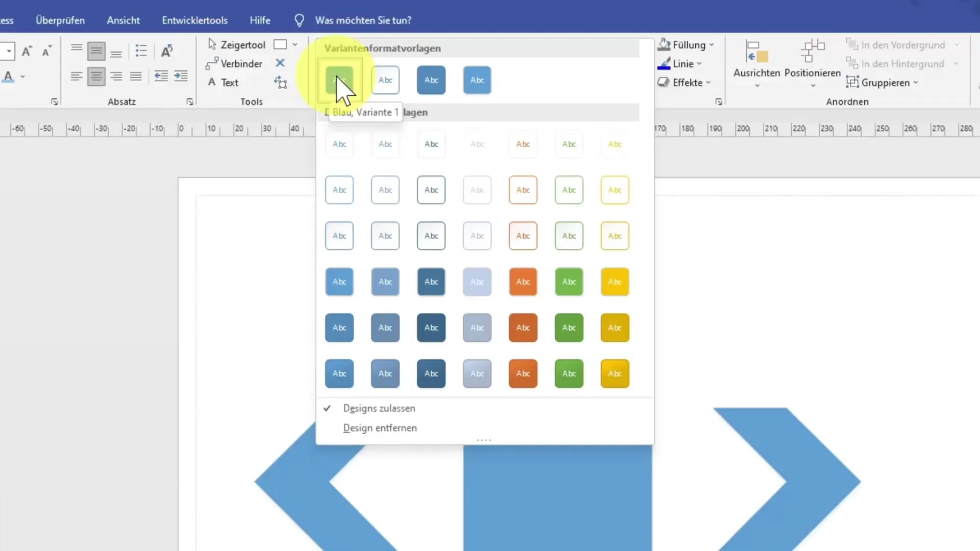
Task: Apply the white outlined variant style
Action: click(385, 80)
